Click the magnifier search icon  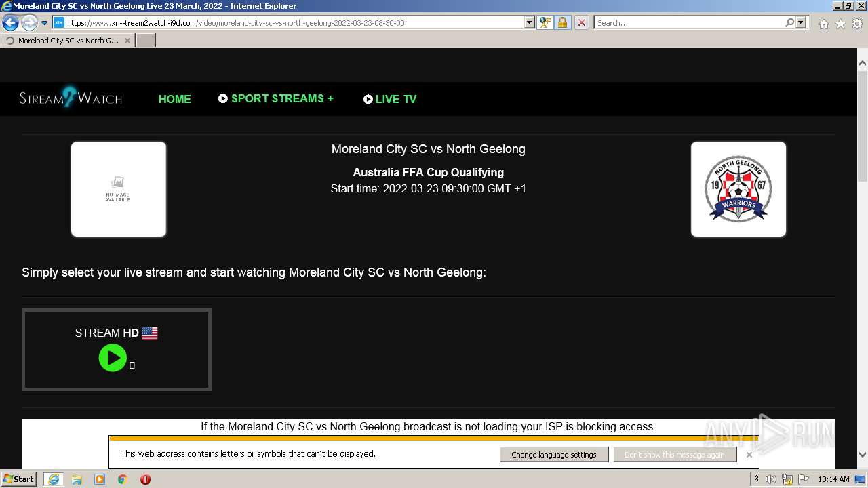coord(789,23)
